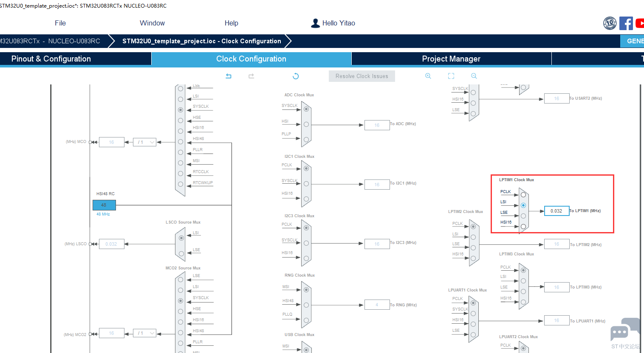Click the To I2C3 frequency field

click(377, 244)
